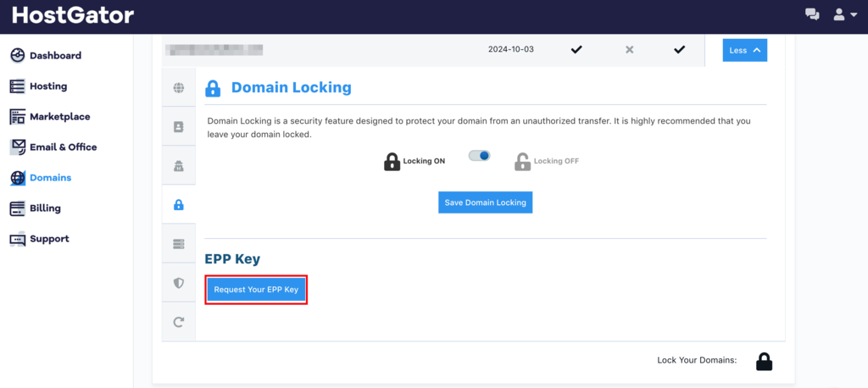Open the globe domain overview tab
868x388 pixels.
(x=179, y=87)
